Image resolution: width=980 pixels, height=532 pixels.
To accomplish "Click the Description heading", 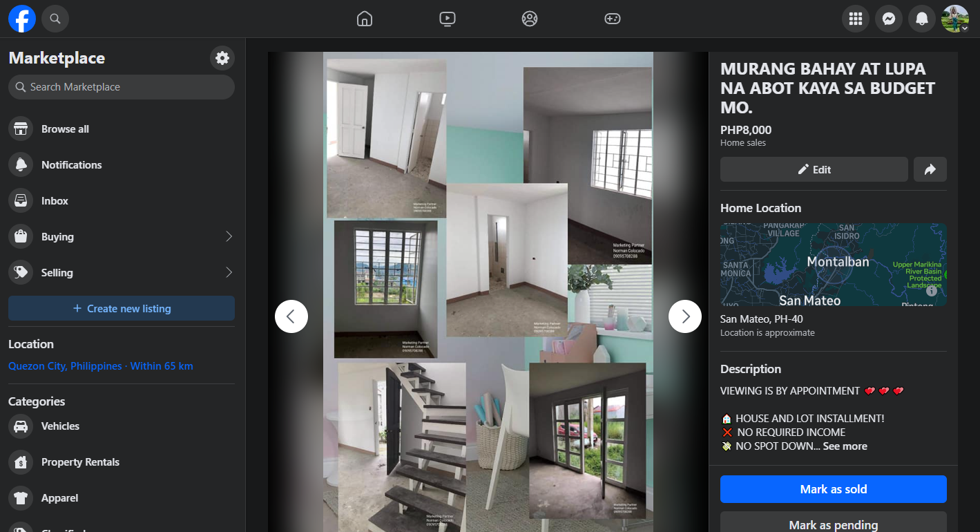I will (x=751, y=369).
